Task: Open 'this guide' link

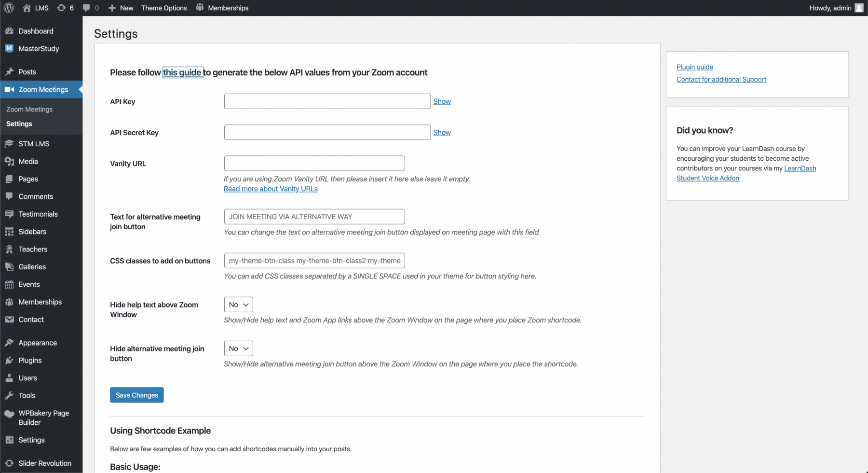Action: point(182,72)
